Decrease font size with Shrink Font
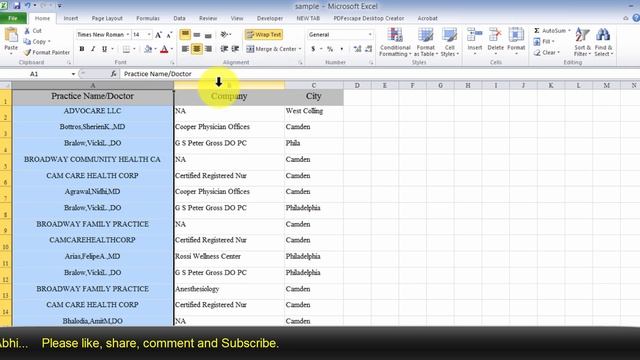The image size is (640, 360). [169, 35]
